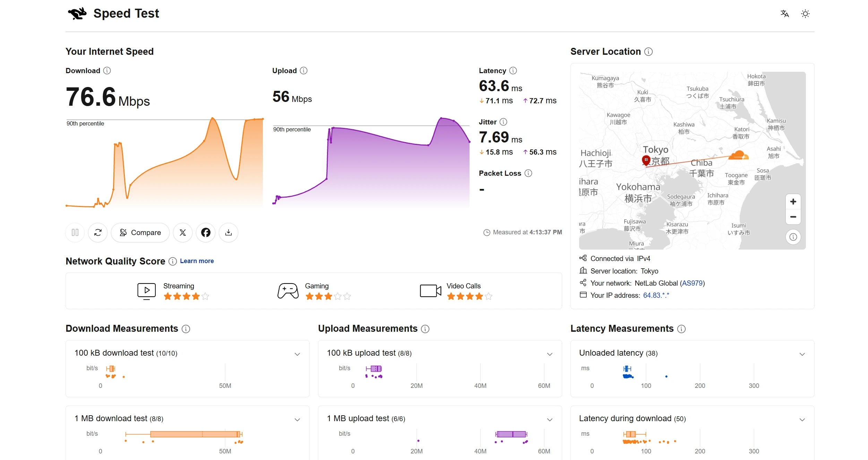Download the results file
The height and width of the screenshot is (460, 868).
click(229, 232)
